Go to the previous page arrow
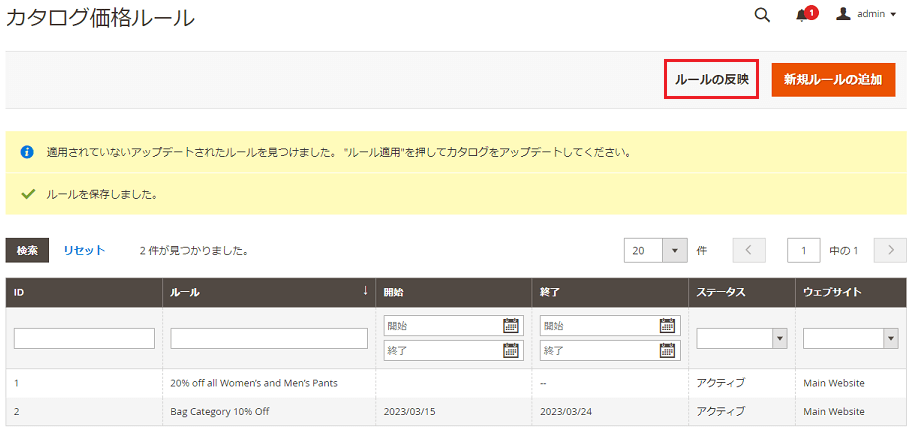Viewport: 916px width, 434px height. tap(749, 250)
